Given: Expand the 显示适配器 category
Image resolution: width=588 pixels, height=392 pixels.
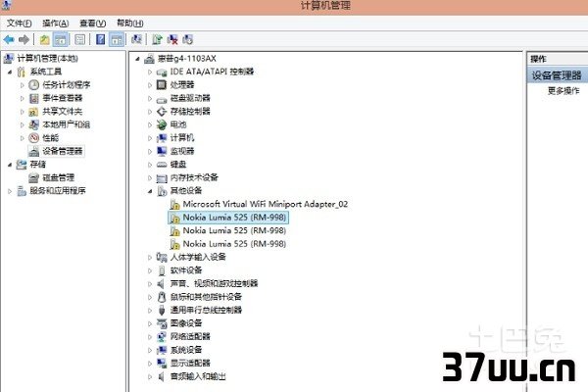Looking at the screenshot, I should pos(150,364).
